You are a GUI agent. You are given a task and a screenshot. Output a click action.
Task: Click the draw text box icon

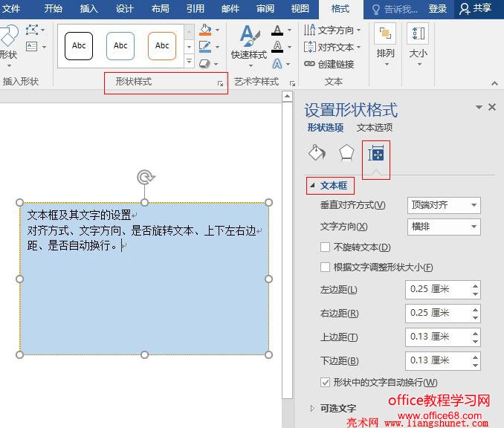click(31, 47)
